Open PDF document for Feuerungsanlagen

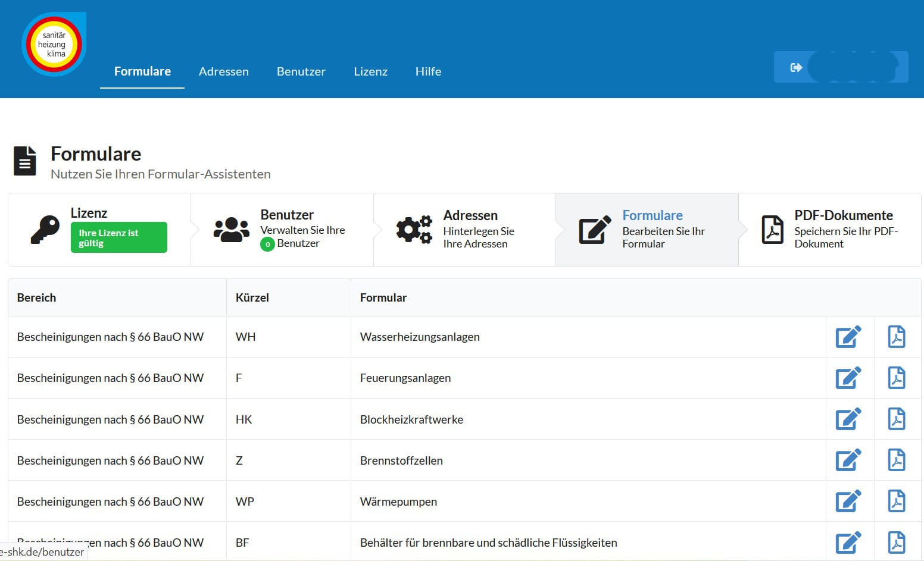coord(896,378)
